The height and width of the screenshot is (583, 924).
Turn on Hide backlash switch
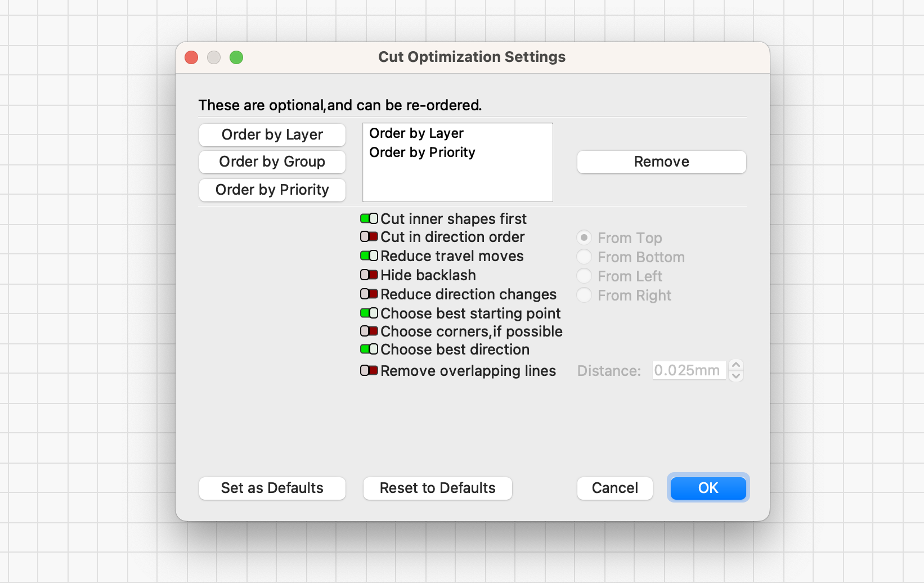tap(369, 275)
